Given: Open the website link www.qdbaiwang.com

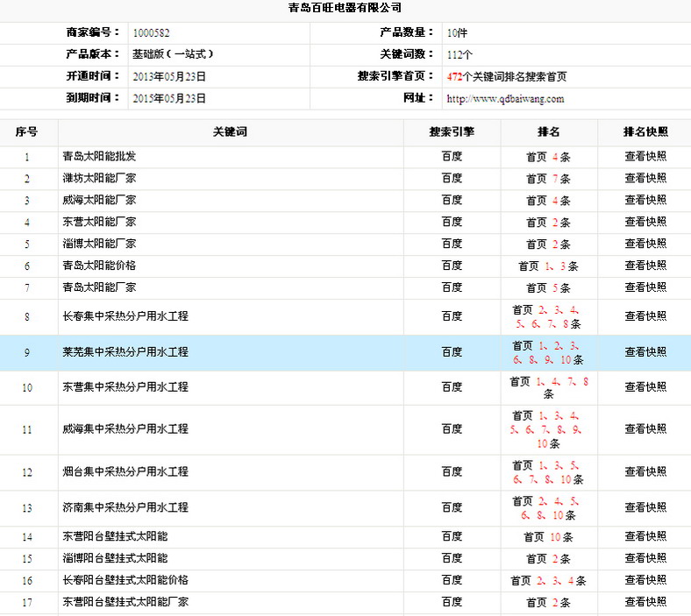Looking at the screenshot, I should [505, 99].
